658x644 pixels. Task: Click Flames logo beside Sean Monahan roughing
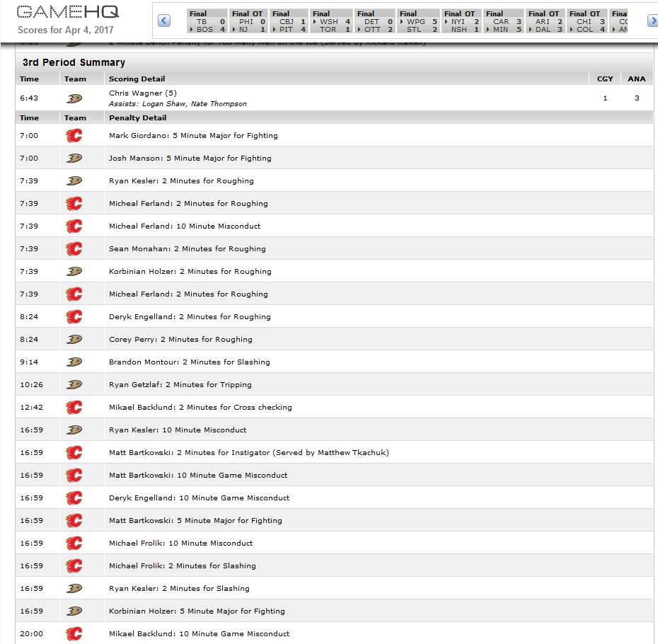(74, 248)
